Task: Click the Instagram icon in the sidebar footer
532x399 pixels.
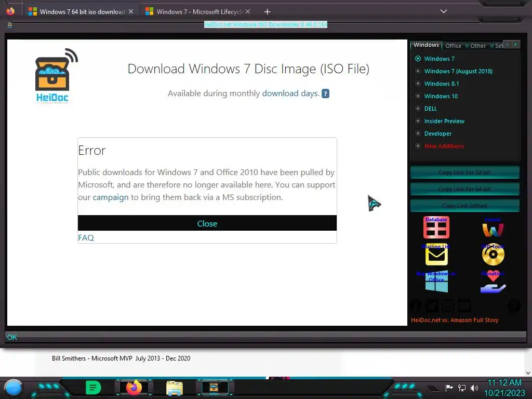Action: pos(448,306)
